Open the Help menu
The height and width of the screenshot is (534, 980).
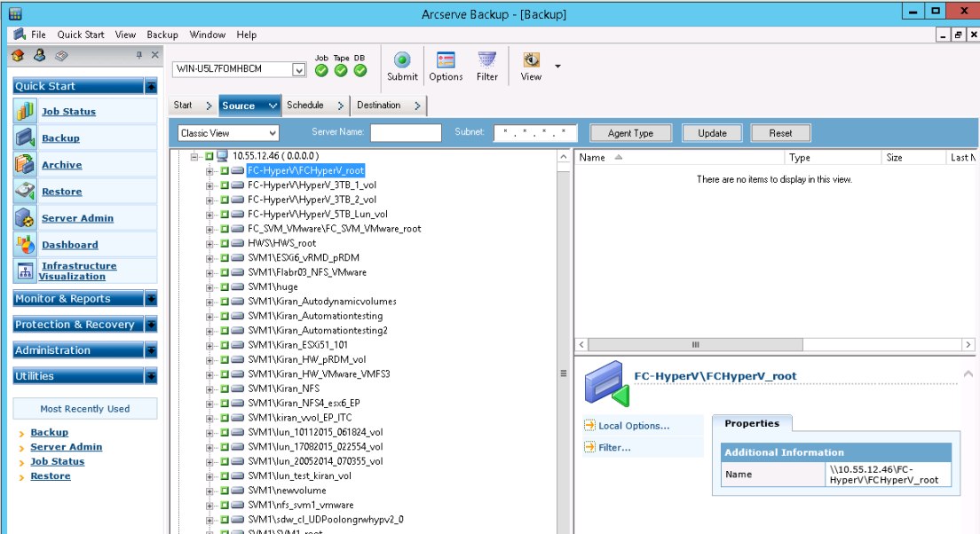(246, 35)
